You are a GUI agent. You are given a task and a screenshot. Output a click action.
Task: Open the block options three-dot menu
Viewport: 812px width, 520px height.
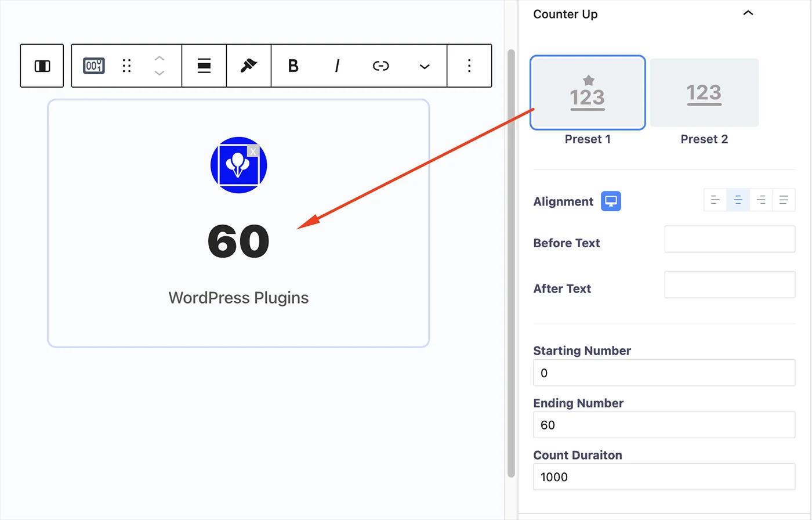coord(469,66)
